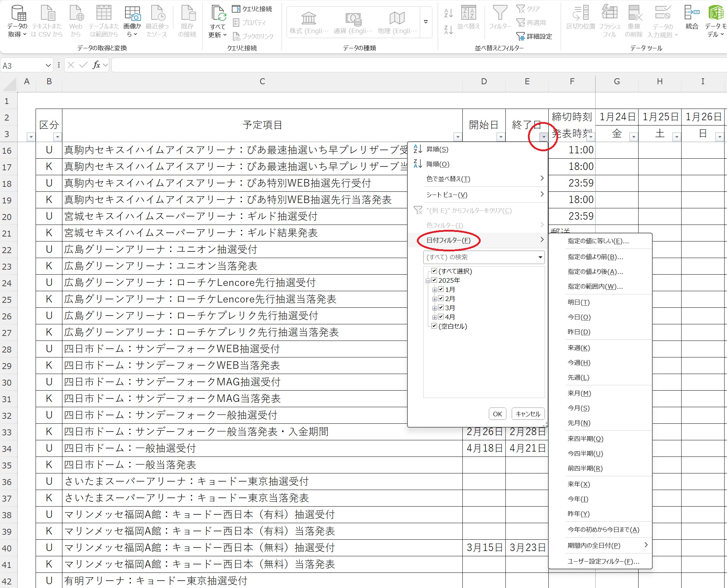The width and height of the screenshot is (727, 588).
Task: Uncheck the 3月 checkbox
Action: (x=441, y=308)
